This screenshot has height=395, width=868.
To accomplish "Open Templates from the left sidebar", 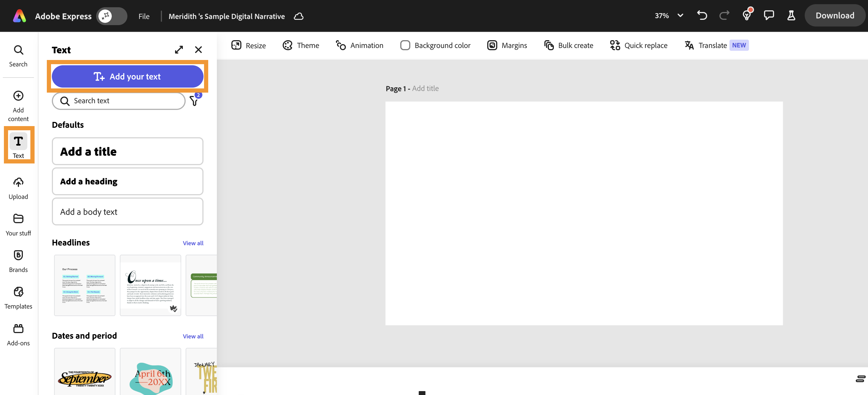I will (18, 298).
